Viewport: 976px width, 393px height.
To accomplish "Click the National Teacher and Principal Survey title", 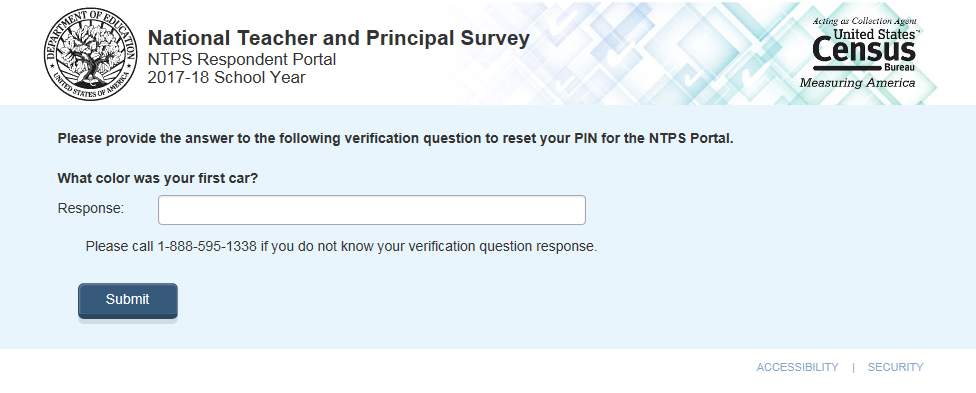I will click(x=339, y=39).
